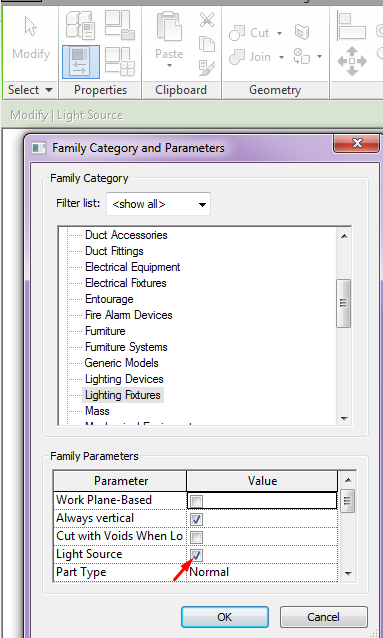Click the Light Source parameter name cell
This screenshot has width=383, height=638.
click(120, 555)
